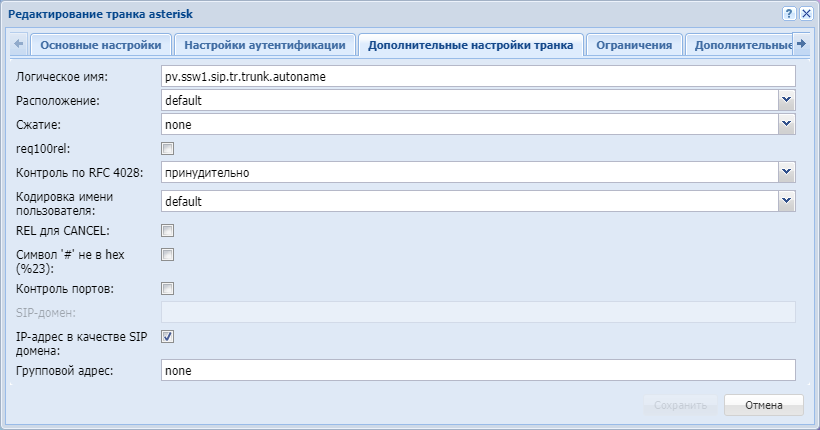The image size is (820, 430).
Task: Focus the Групповой адрес field
Action: click(x=477, y=371)
